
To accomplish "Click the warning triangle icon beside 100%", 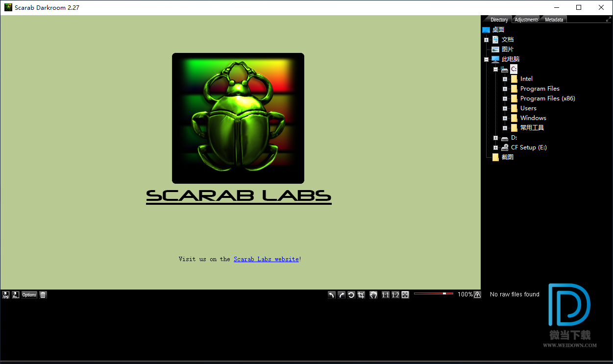I will [477, 294].
